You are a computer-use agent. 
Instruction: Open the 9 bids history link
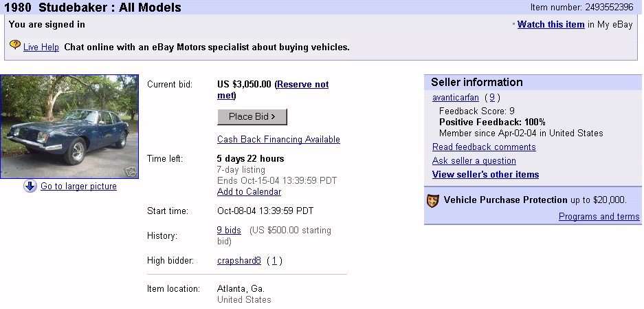click(229, 231)
